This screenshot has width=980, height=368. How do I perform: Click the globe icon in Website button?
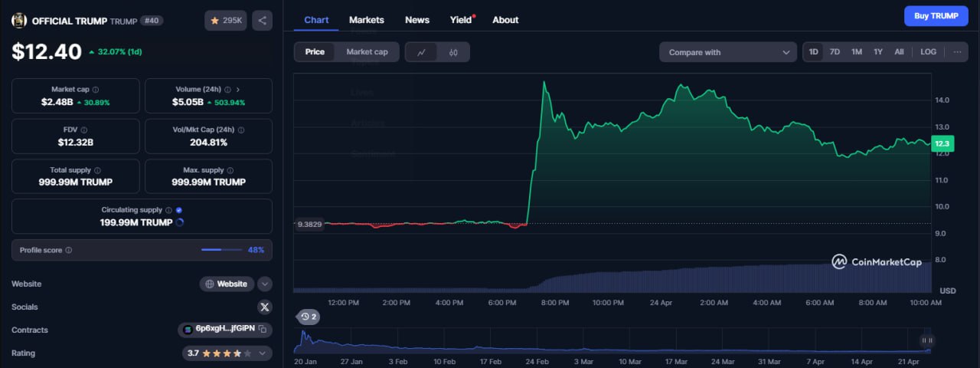click(x=211, y=284)
